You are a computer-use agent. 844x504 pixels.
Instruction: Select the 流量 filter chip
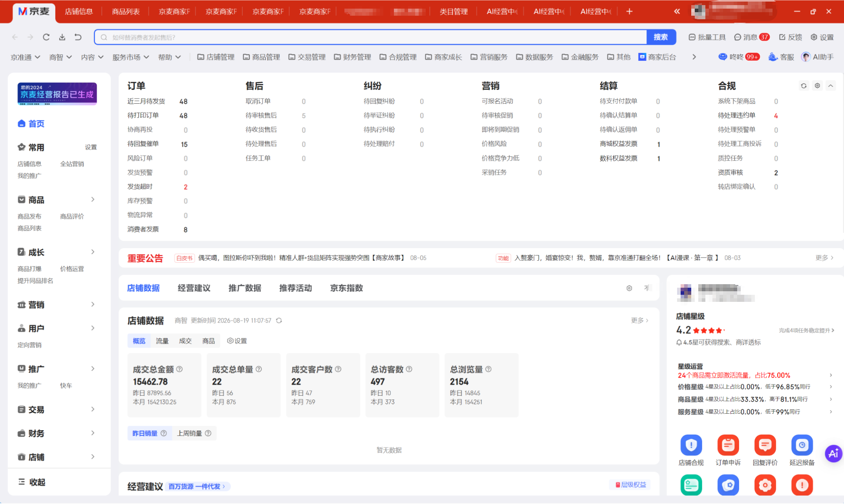162,341
